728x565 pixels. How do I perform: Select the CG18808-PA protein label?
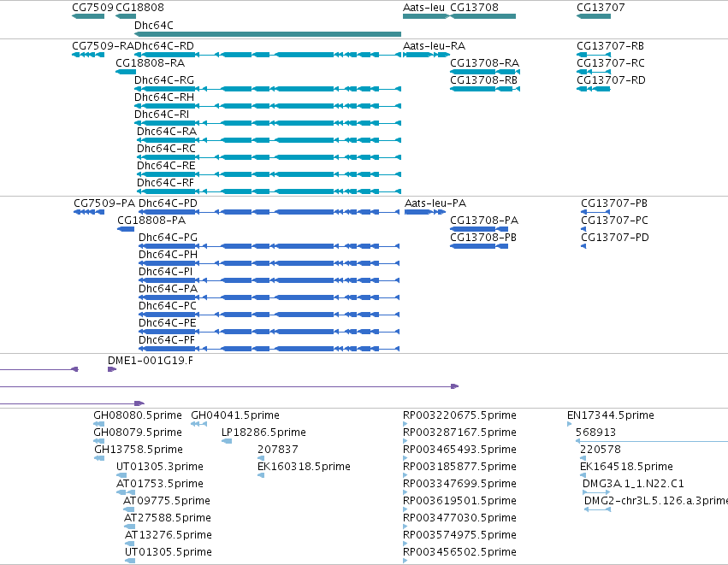point(151,221)
